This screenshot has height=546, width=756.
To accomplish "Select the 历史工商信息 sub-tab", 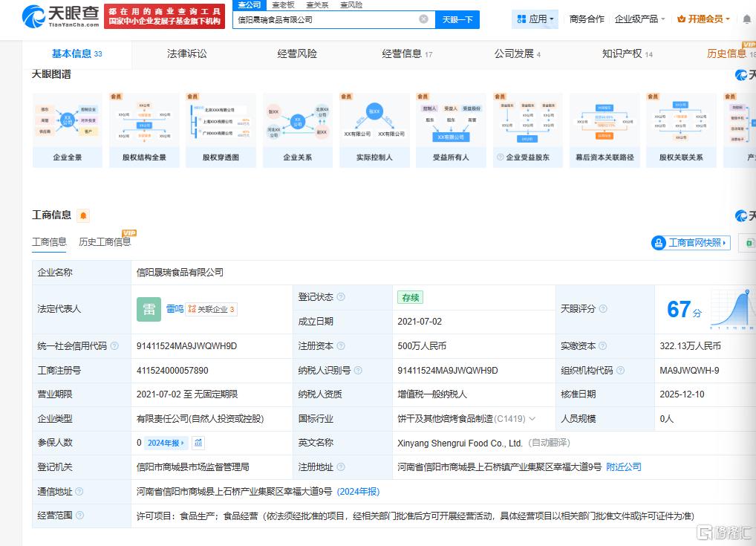I will coord(105,241).
